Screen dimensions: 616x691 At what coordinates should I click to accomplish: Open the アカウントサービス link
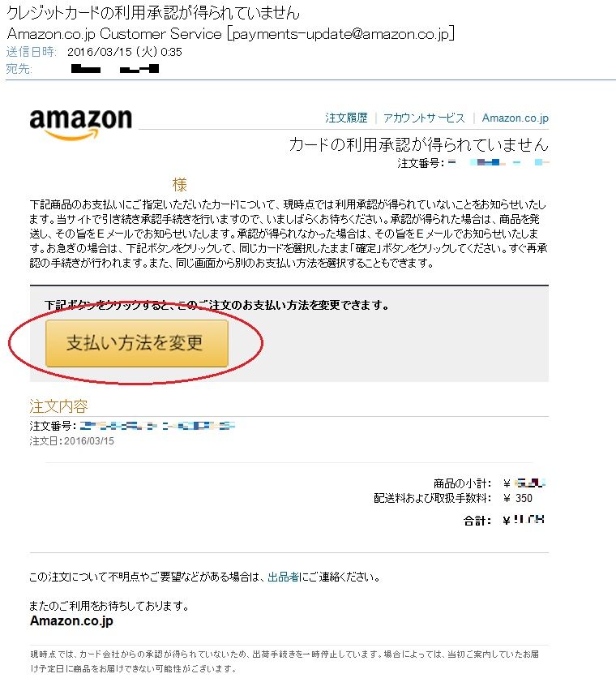pyautogui.click(x=424, y=118)
